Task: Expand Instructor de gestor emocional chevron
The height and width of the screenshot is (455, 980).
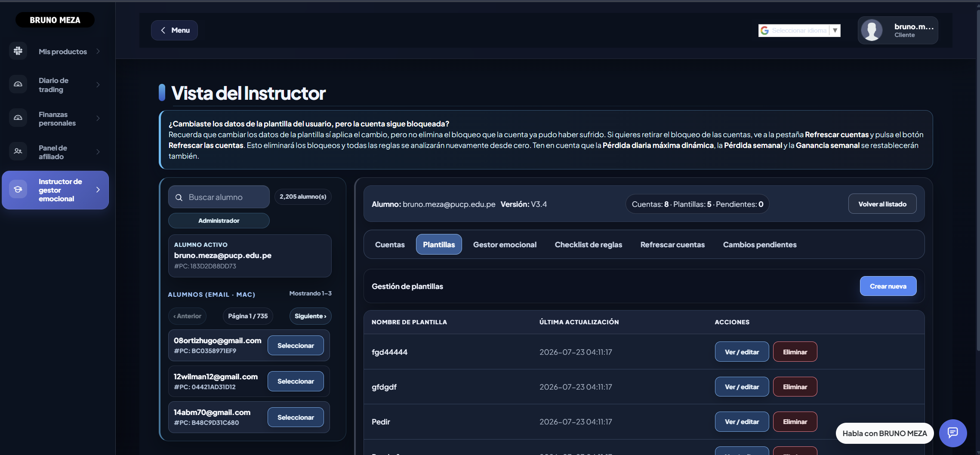Action: click(x=98, y=190)
